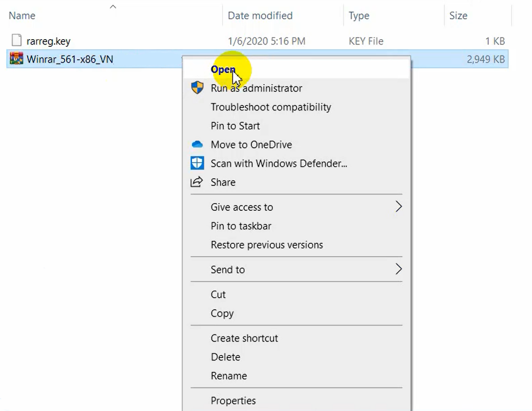Click the Name column sort arrow

point(113,7)
